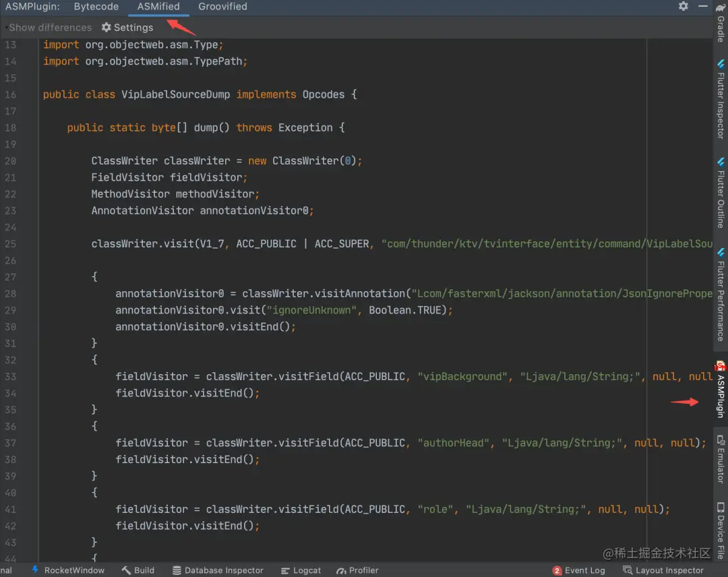
Task: Hide the ASMPlugin tool window
Action: (x=703, y=6)
